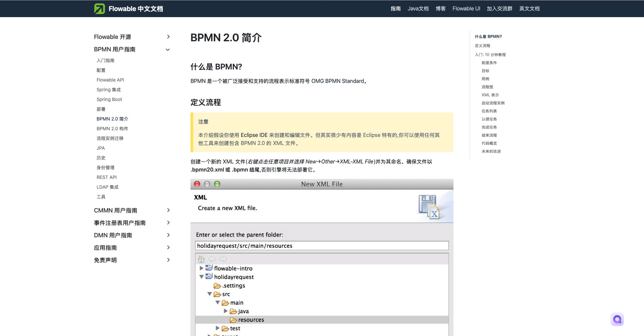Open the JPA sidebar page
This screenshot has width=644, height=336.
tap(101, 148)
